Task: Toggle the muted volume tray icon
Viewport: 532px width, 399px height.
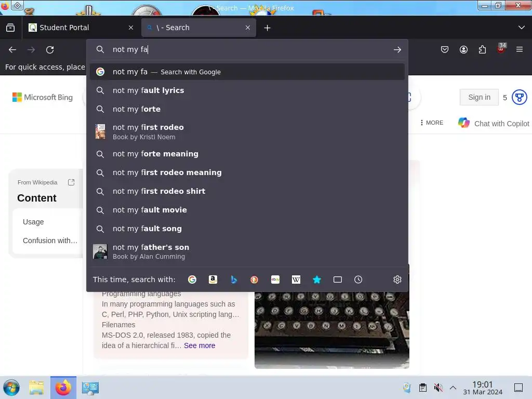Action: [x=438, y=388]
